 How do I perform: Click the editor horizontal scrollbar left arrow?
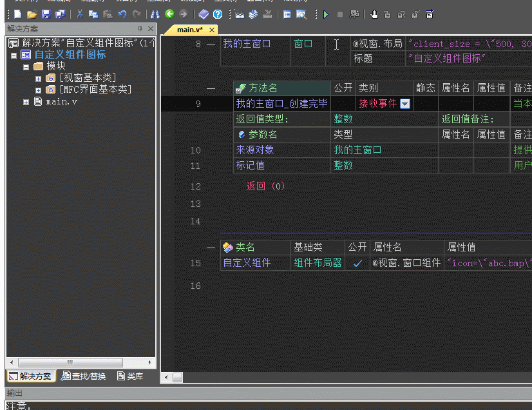(x=166, y=377)
